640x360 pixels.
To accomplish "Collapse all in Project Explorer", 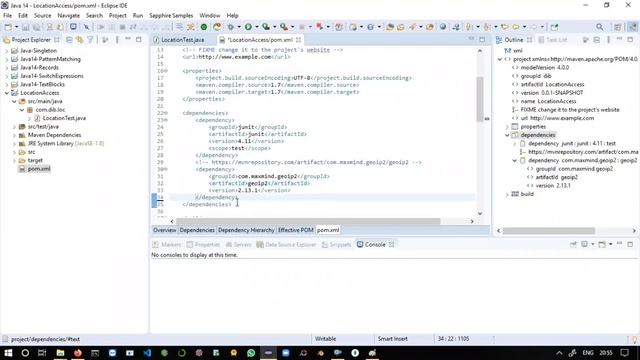I will pyautogui.click(x=69, y=40).
